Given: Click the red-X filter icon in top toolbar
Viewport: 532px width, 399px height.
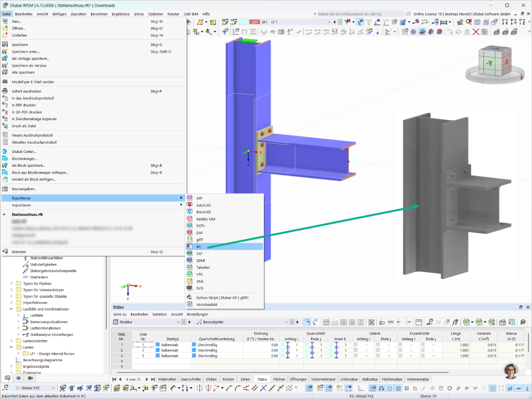Looking at the screenshot, I should point(347,22).
